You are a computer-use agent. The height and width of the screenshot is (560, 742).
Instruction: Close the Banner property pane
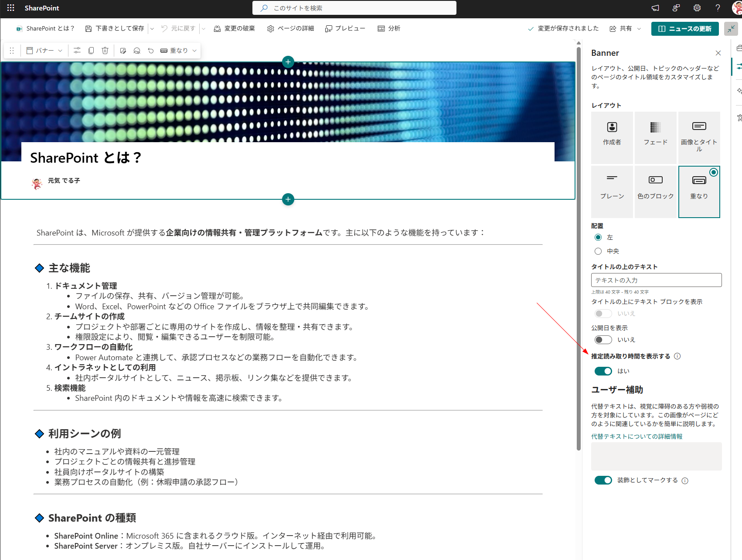point(718,53)
